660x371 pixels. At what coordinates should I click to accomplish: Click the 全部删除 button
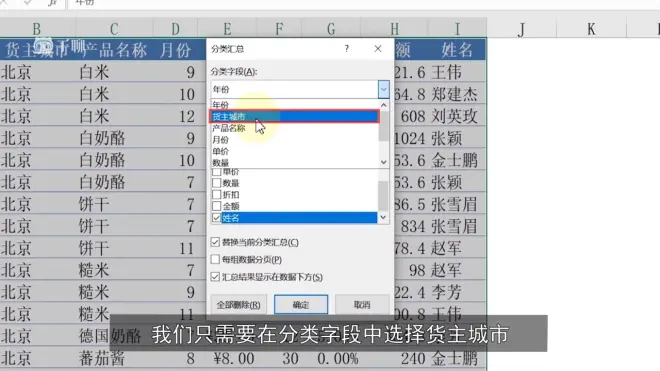(238, 304)
